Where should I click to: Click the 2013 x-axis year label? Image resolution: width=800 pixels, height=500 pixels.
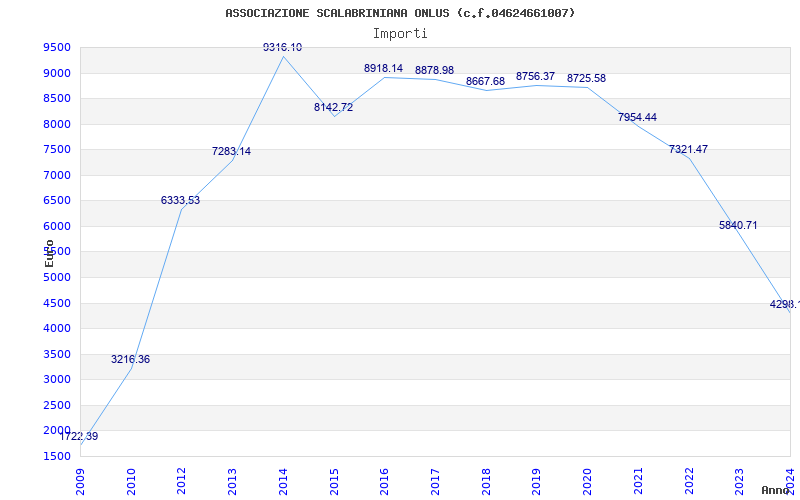233,482
